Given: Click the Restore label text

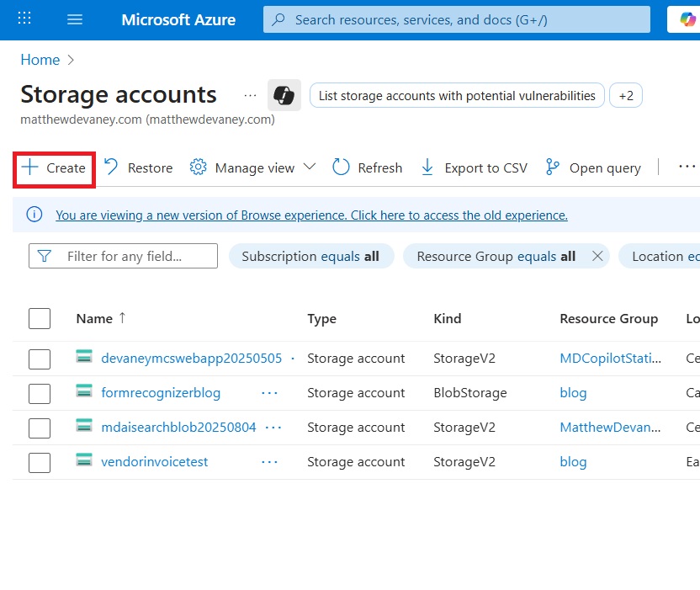Looking at the screenshot, I should [x=150, y=168].
